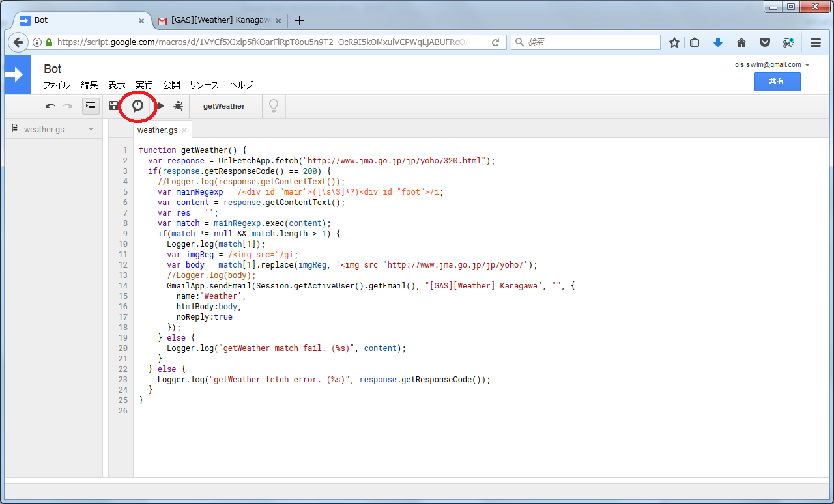This screenshot has height=504, width=834.
Task: Click the jma.go.jp URL string on line 2
Action: [395, 161]
